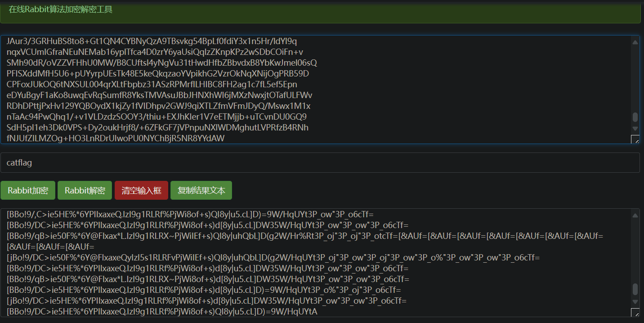Image resolution: width=644 pixels, height=323 pixels.
Task: Click upper textarea scrollbar up arrow
Action: (x=635, y=42)
